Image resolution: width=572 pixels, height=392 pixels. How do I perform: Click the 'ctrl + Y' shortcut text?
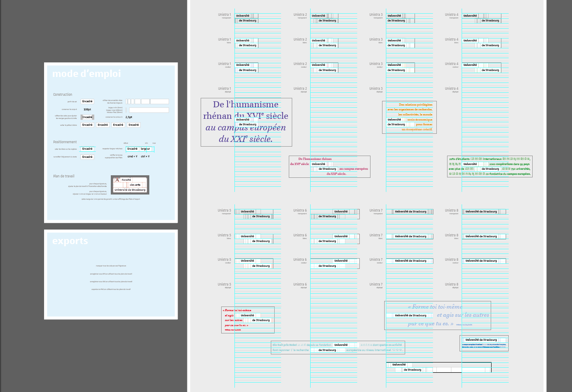pos(145,156)
